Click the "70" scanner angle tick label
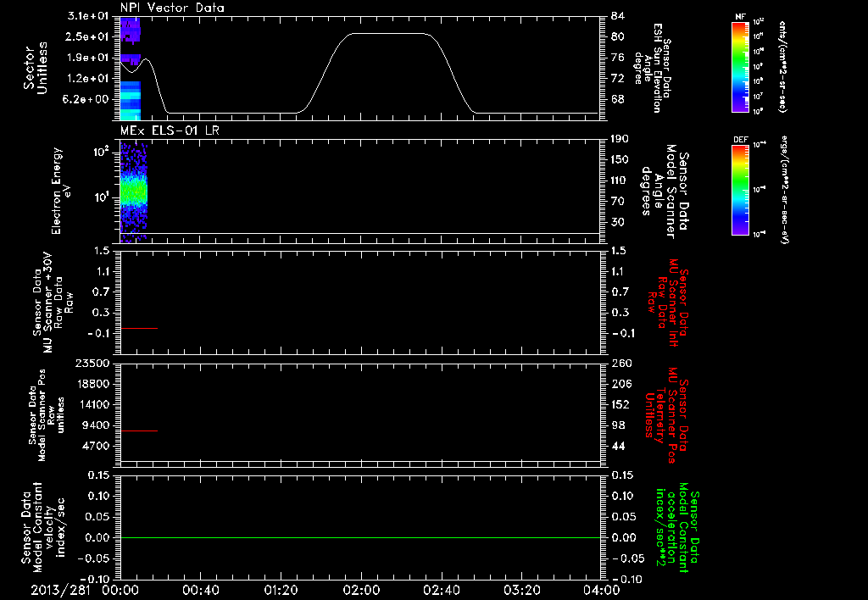This screenshot has height=600, width=868. [x=618, y=202]
